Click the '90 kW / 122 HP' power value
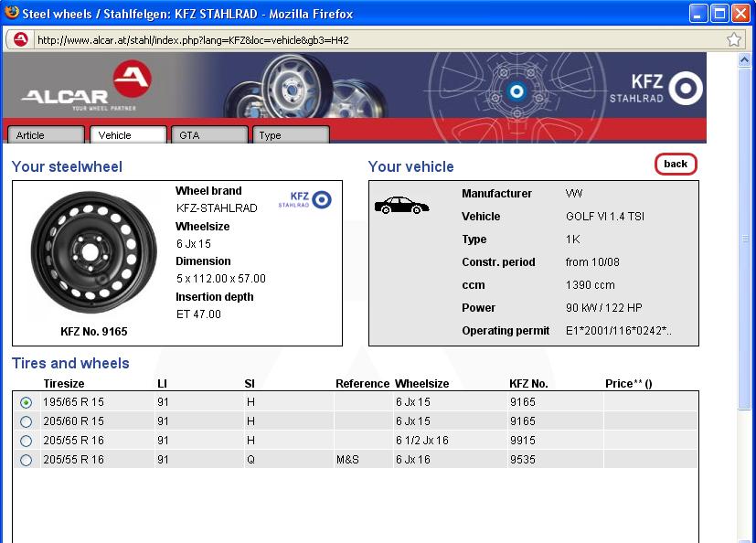The height and width of the screenshot is (543, 756). (603, 308)
